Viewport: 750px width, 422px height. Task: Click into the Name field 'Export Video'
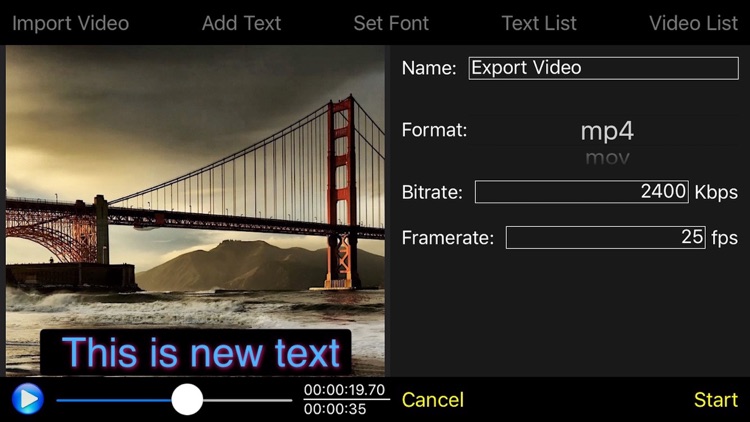(603, 68)
